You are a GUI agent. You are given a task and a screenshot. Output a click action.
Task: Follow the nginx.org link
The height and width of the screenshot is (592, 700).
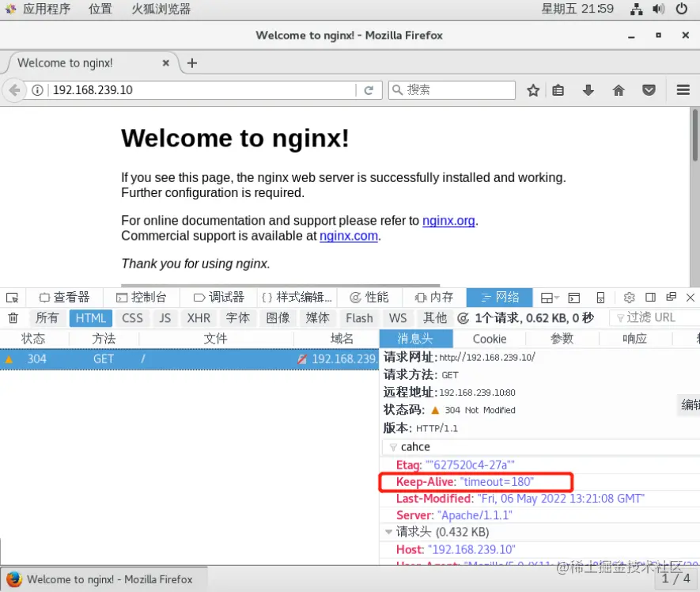click(x=448, y=221)
